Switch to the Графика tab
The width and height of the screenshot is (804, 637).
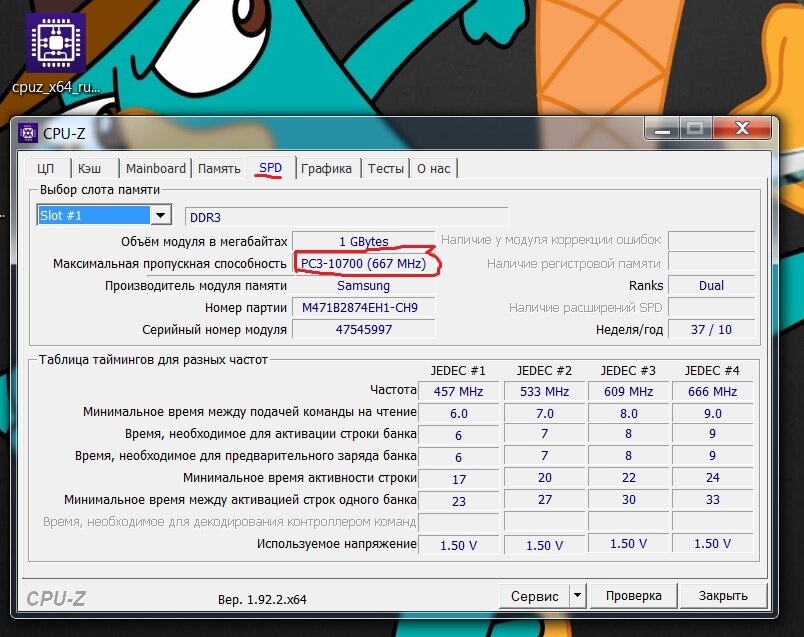pos(326,168)
